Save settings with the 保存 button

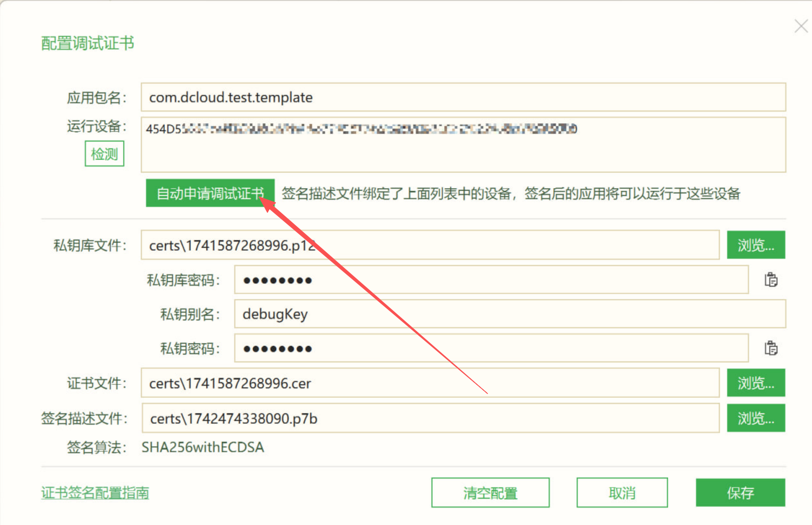tap(740, 493)
